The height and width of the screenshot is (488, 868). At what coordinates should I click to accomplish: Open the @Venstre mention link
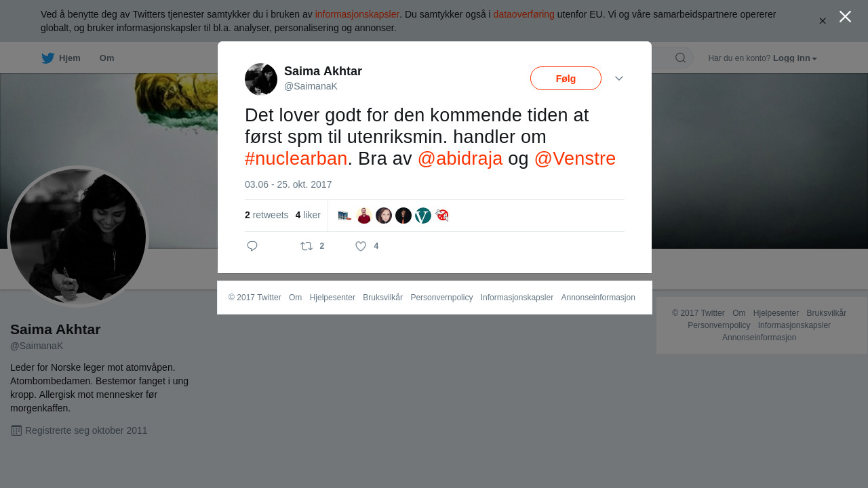pyautogui.click(x=574, y=159)
